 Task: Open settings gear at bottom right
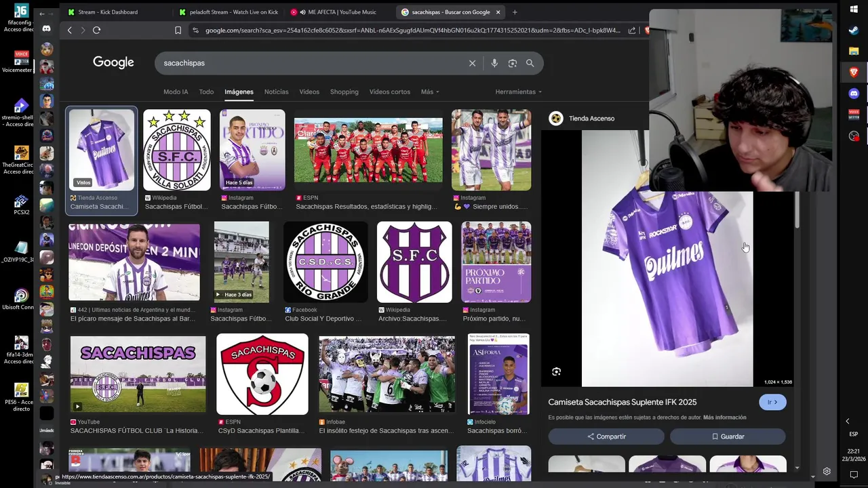point(827,471)
